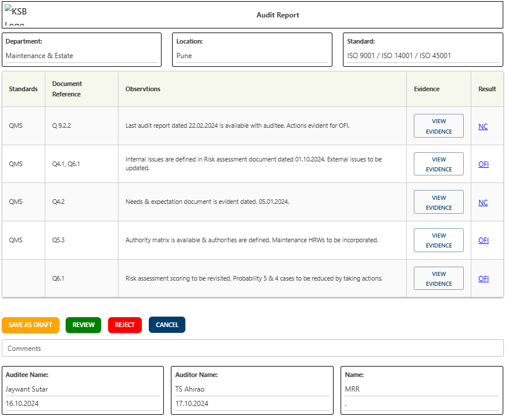The height and width of the screenshot is (420, 512).
Task: Click the Department field value
Action: click(x=81, y=56)
